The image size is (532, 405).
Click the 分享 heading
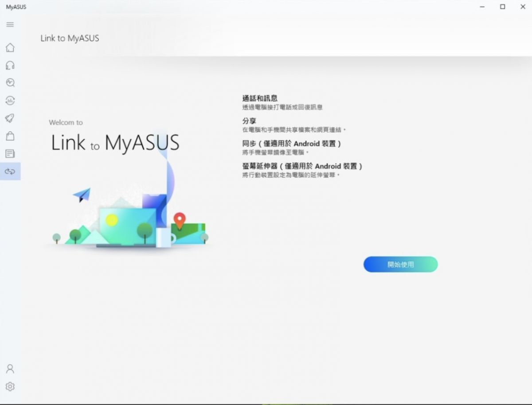coord(249,121)
